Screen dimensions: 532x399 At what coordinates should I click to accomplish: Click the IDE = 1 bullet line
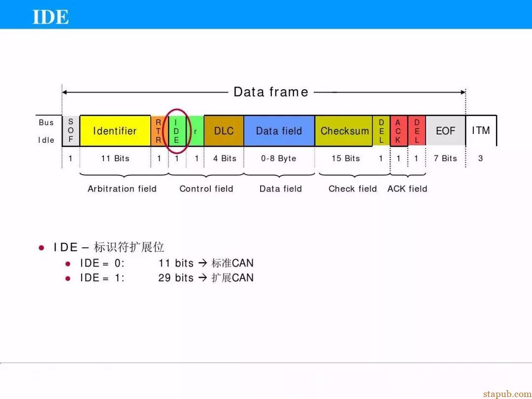(166, 278)
